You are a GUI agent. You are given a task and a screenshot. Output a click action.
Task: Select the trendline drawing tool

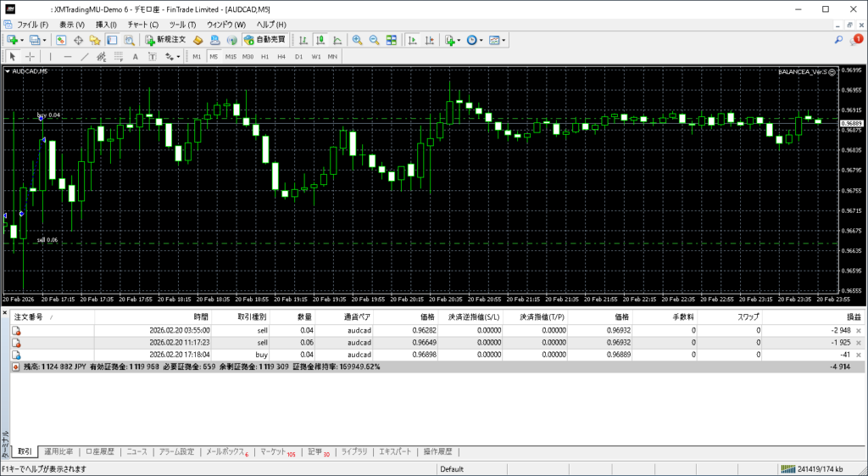tap(85, 57)
